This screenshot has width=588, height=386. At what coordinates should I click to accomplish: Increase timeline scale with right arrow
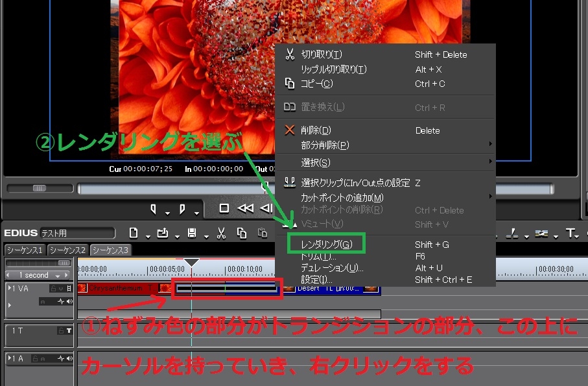[67, 275]
